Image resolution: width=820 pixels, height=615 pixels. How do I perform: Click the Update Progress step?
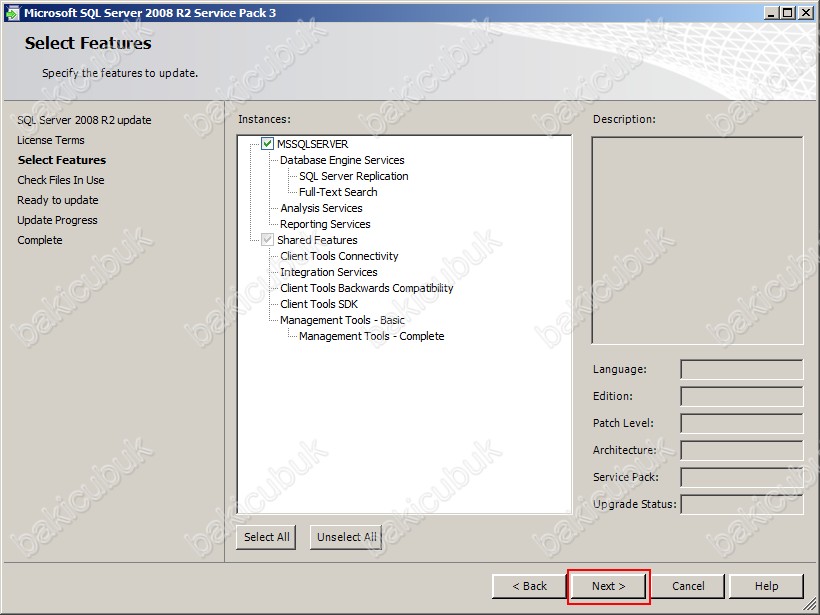pos(57,220)
